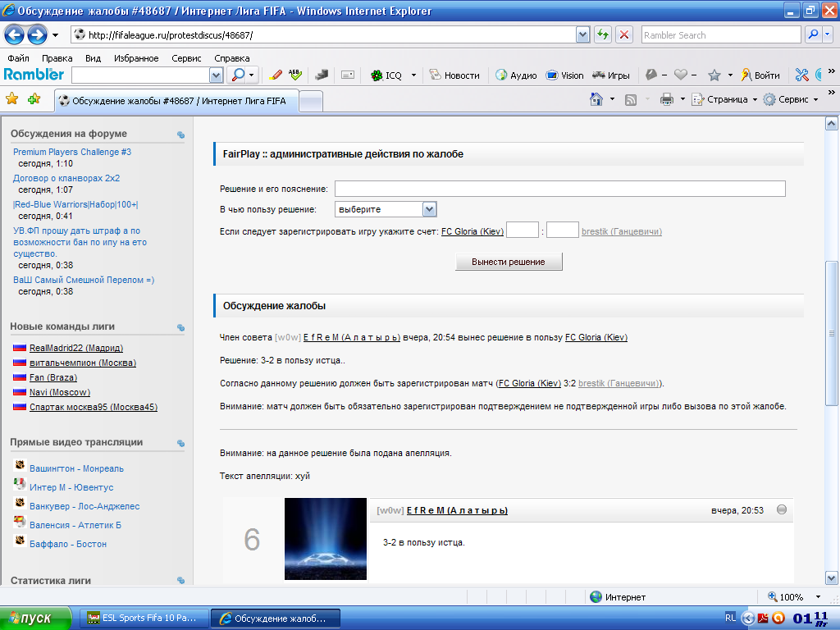Open the Правка menu

coord(57,58)
